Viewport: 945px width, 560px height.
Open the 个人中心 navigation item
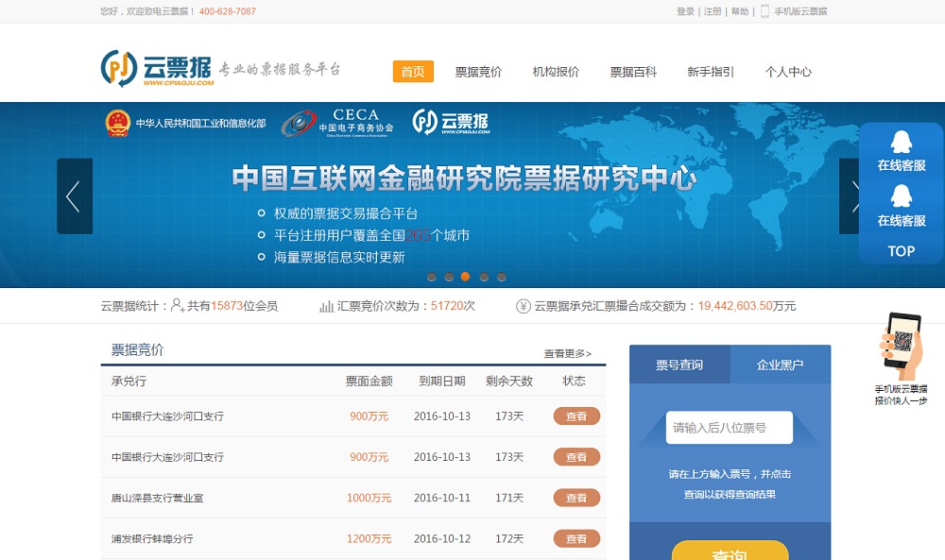788,73
